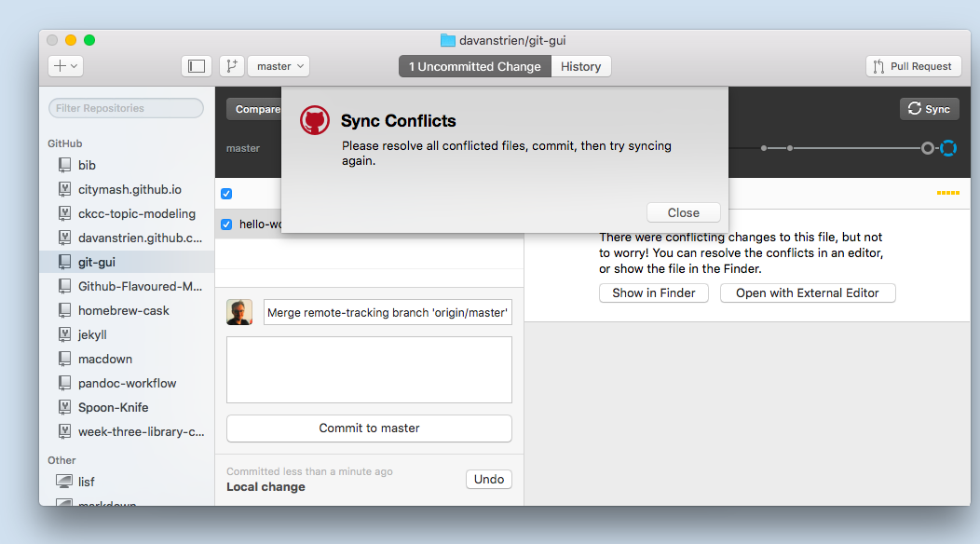Image resolution: width=980 pixels, height=544 pixels.
Task: Click the create new branch icon
Action: pos(231,66)
